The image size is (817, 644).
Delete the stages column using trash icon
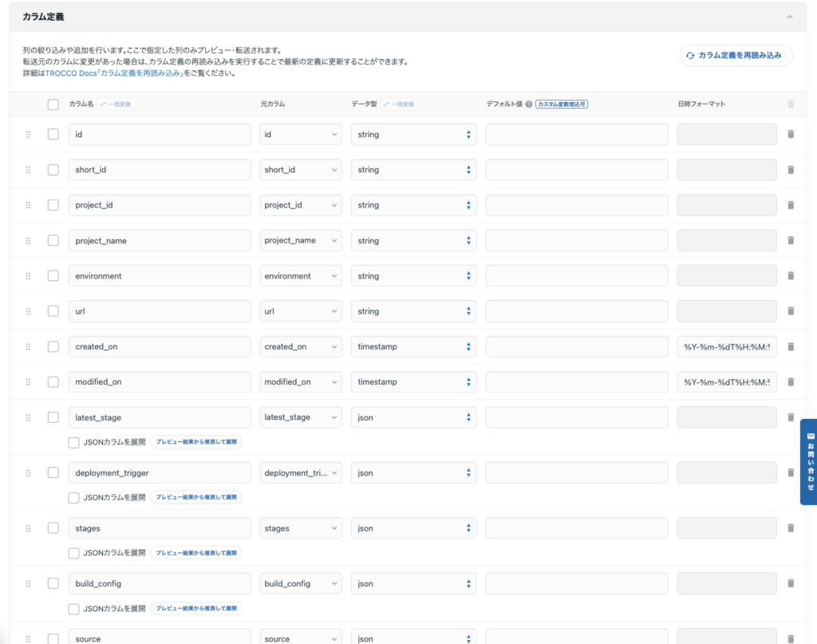pos(791,528)
